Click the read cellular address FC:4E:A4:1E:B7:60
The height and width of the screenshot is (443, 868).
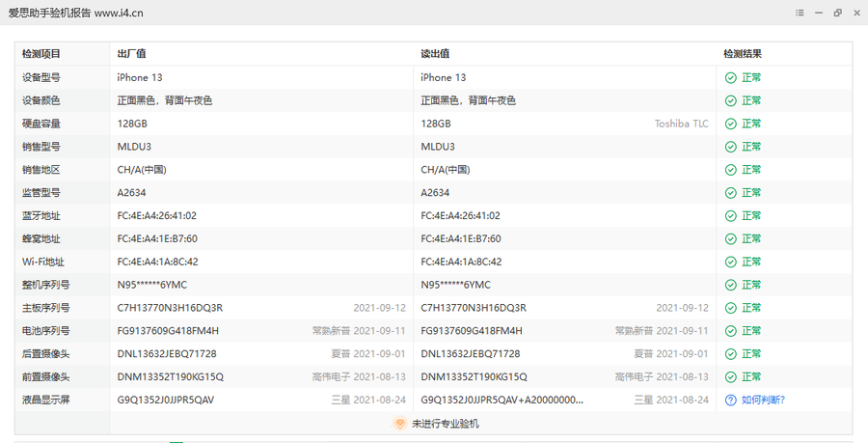(x=461, y=238)
